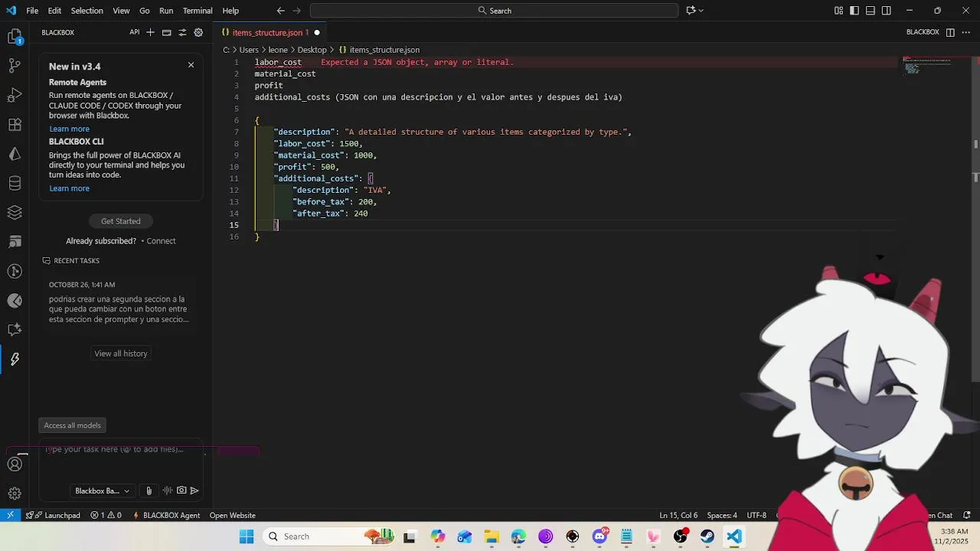Open the Manage gear in activity bar
Viewport: 980px width, 551px height.
click(x=15, y=494)
